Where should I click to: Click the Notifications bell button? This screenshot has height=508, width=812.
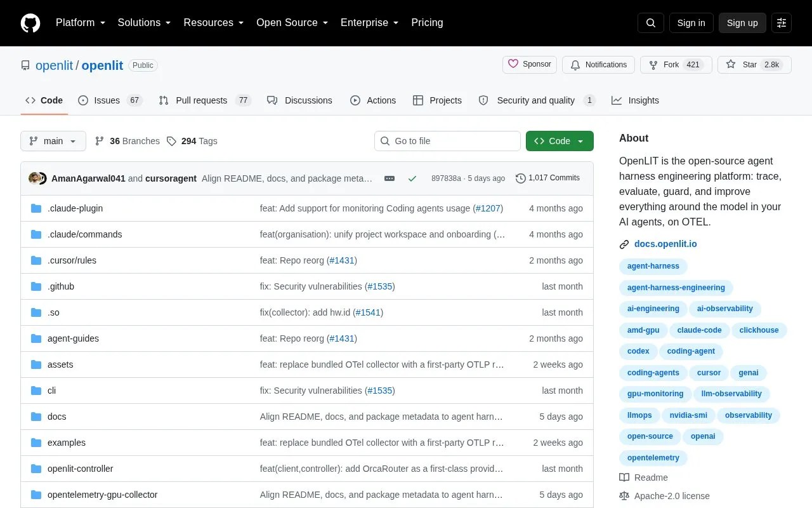[x=598, y=65]
